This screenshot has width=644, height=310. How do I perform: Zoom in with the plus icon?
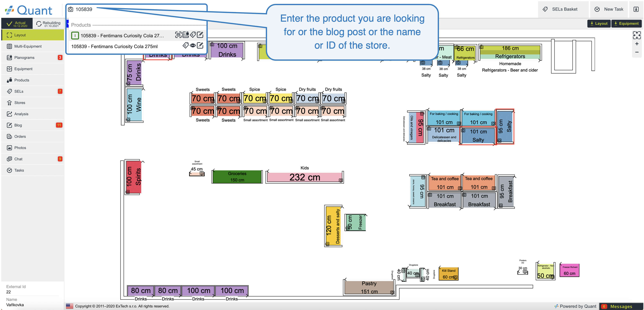pyautogui.click(x=637, y=44)
